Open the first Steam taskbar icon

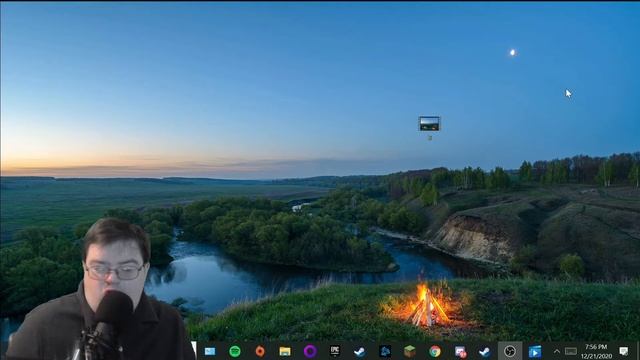[360, 351]
